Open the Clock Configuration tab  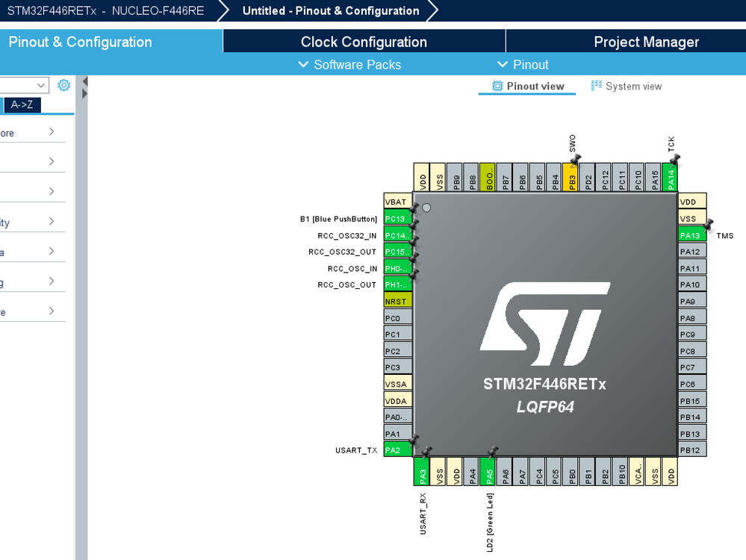point(364,42)
